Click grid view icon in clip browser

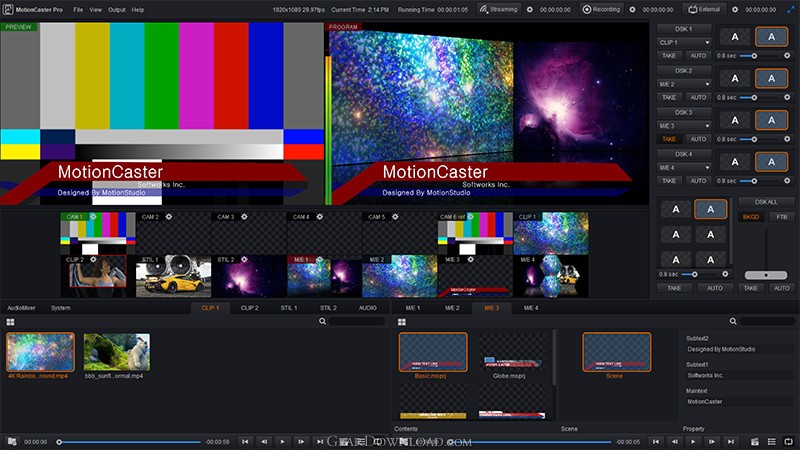pyautogui.click(x=10, y=322)
